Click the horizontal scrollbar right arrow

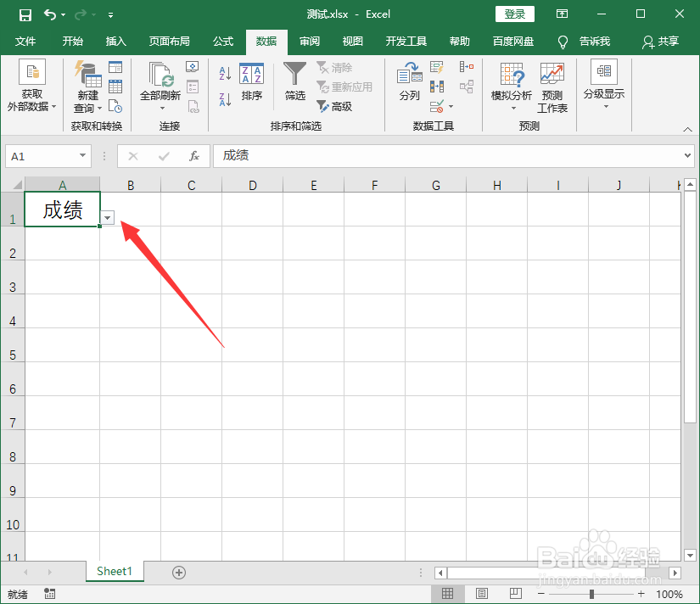(675, 573)
